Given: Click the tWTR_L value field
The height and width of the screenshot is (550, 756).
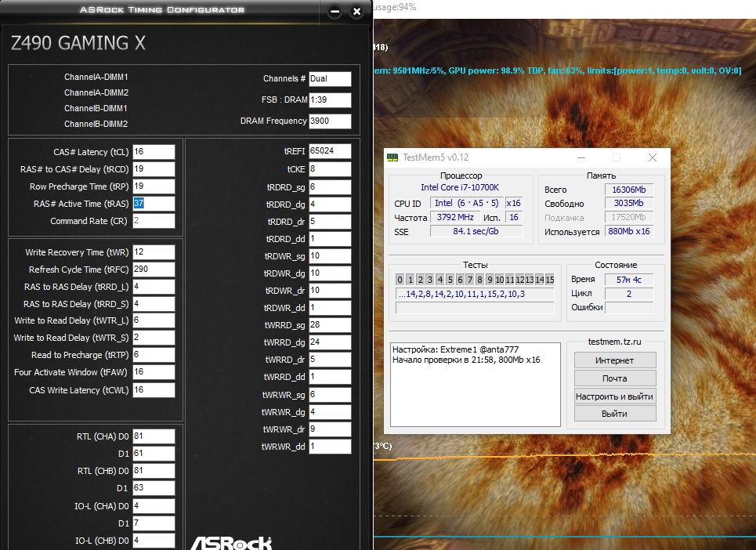Looking at the screenshot, I should (x=154, y=320).
